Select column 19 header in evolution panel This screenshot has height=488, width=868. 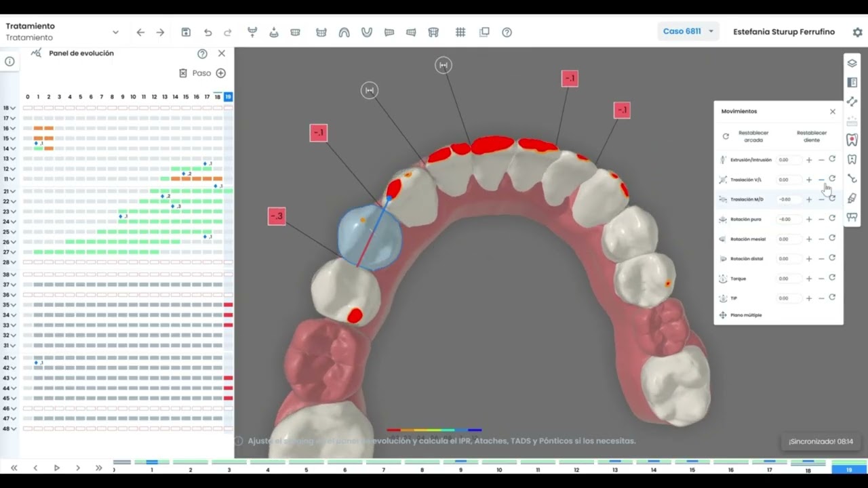228,97
